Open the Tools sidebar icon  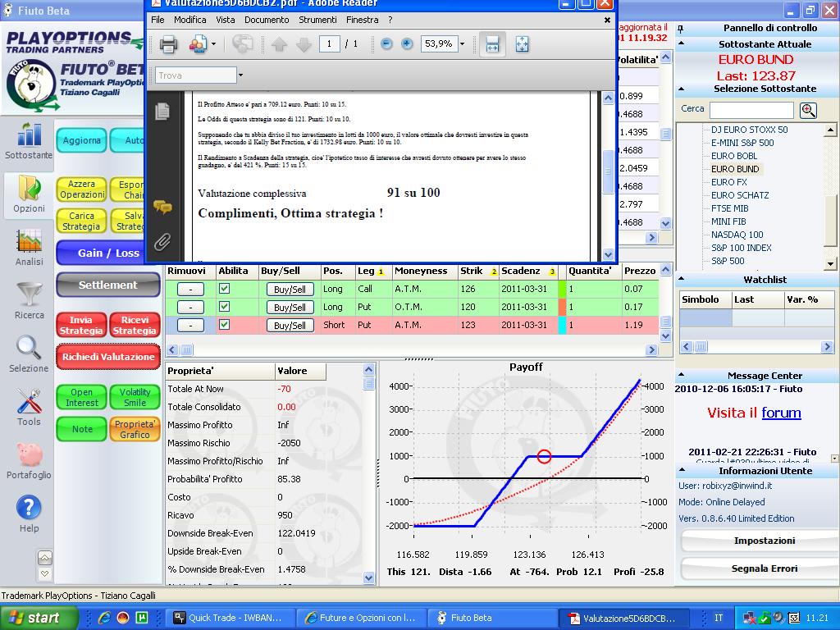29,407
